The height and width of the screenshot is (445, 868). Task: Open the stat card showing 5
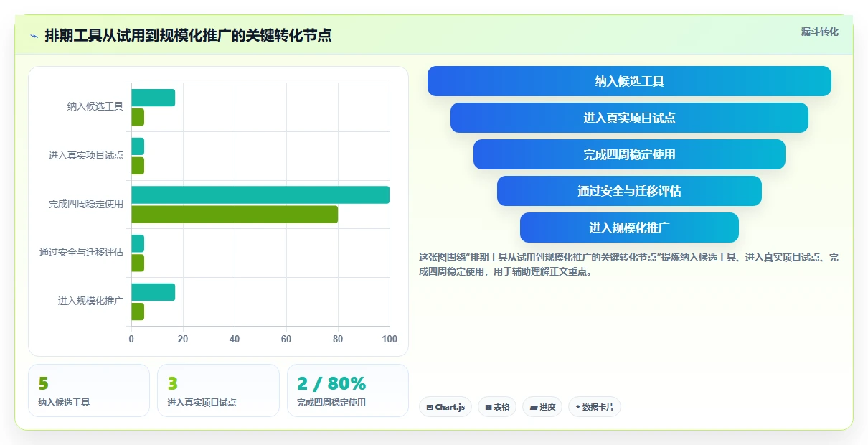point(89,390)
